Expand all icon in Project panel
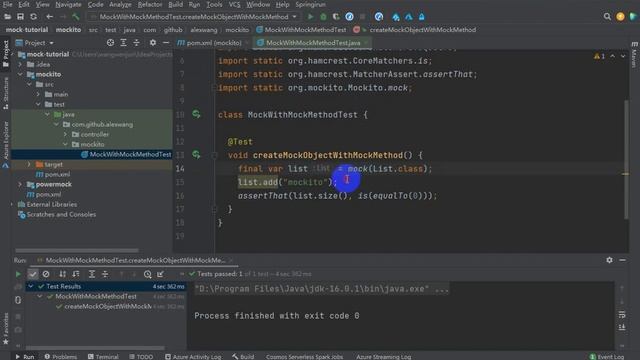 (123, 42)
